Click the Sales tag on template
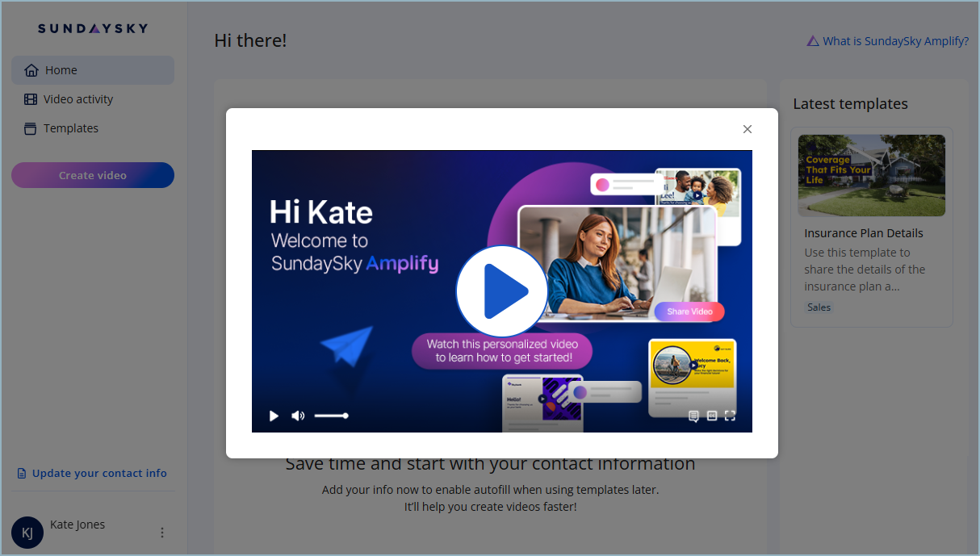 pos(819,307)
